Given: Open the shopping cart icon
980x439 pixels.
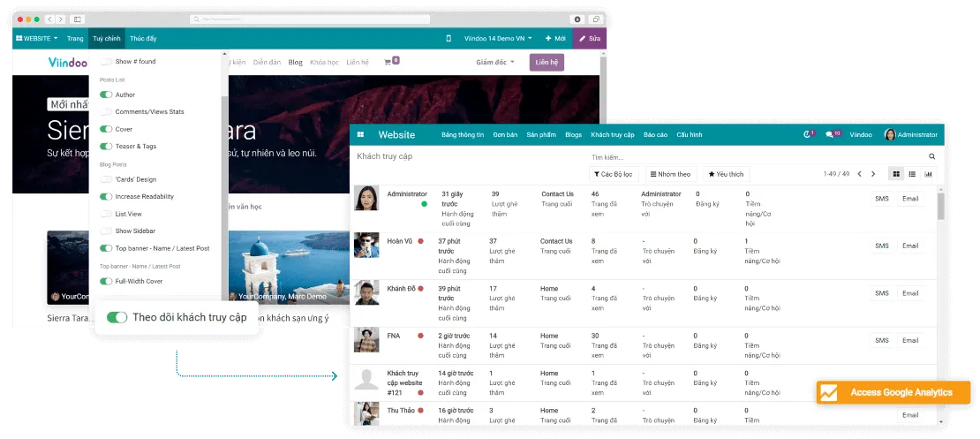Looking at the screenshot, I should 388,62.
